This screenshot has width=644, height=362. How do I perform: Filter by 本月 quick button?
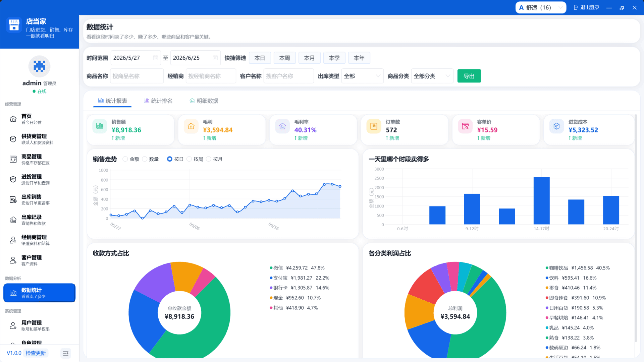point(309,58)
